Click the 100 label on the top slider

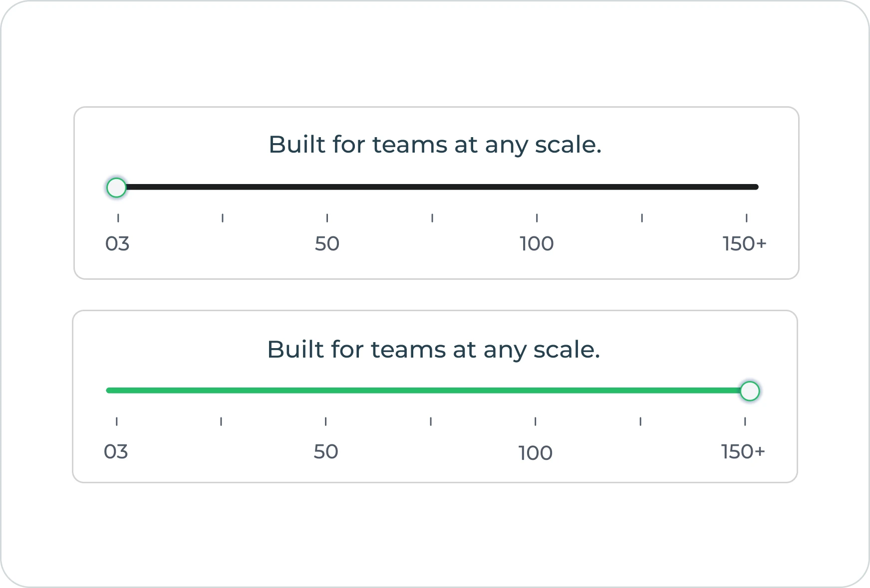tap(536, 244)
